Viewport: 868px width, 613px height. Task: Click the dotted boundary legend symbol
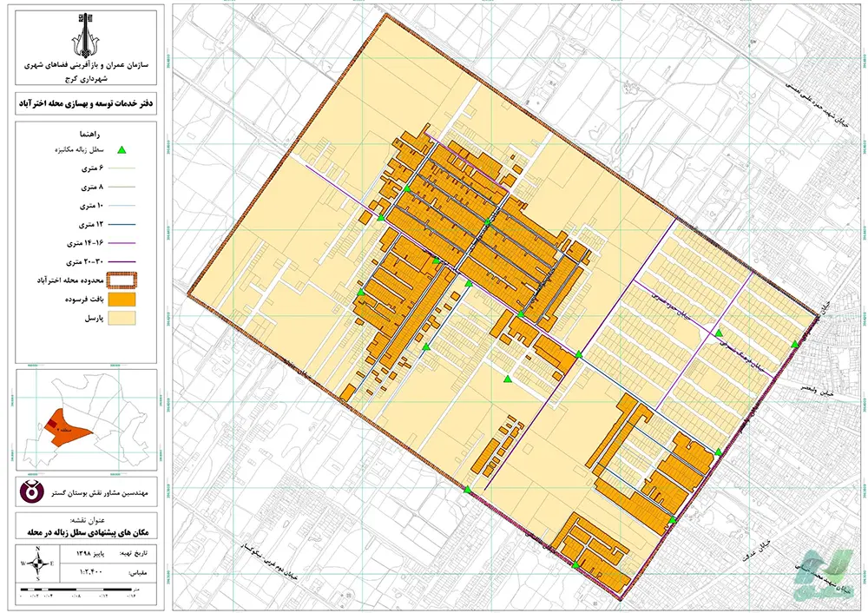(x=122, y=280)
